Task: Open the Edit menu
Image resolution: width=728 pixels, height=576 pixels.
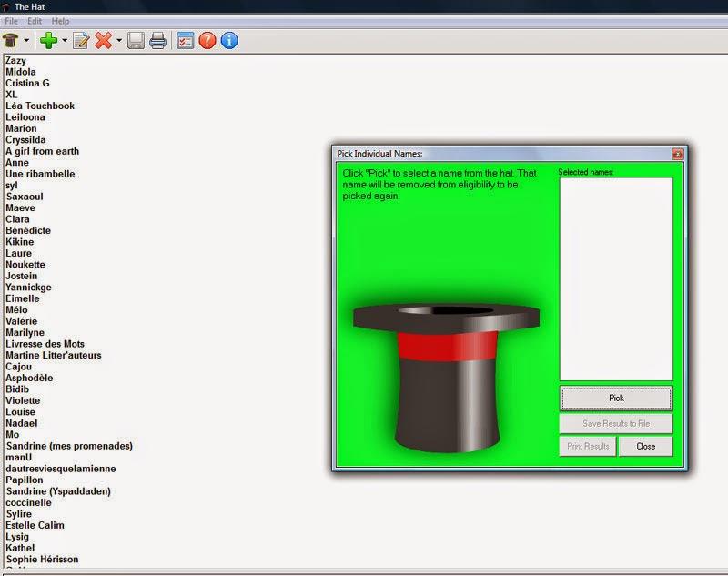Action: 35,21
